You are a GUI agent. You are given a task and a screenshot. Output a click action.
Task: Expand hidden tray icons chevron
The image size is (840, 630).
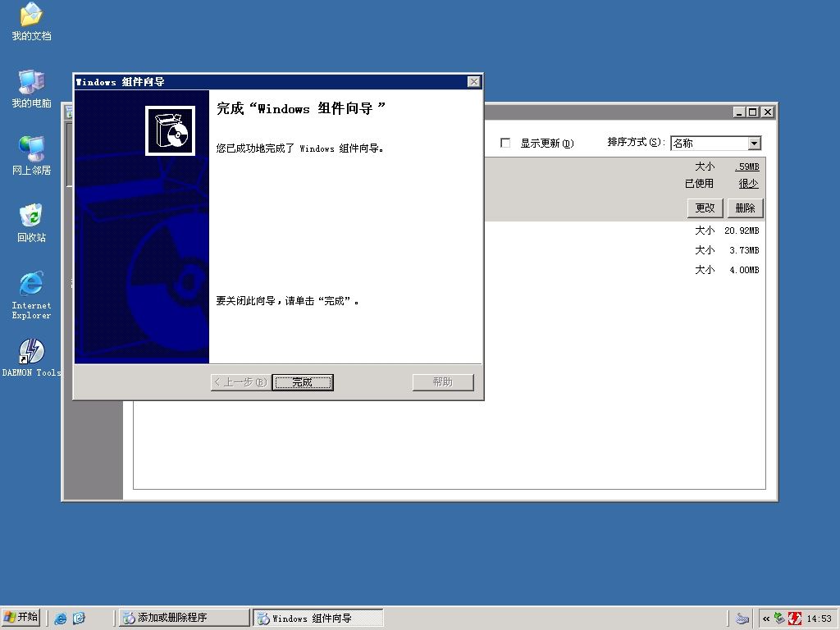tap(766, 619)
